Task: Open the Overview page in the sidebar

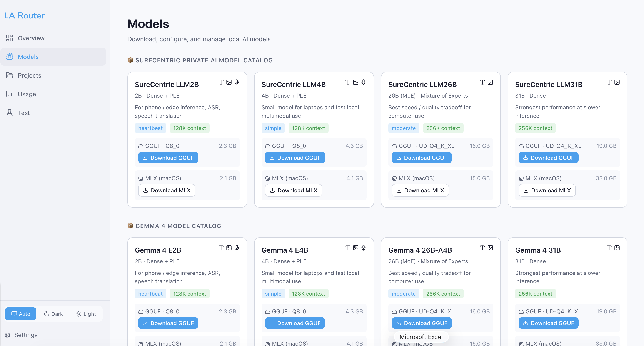Action: coord(53,38)
